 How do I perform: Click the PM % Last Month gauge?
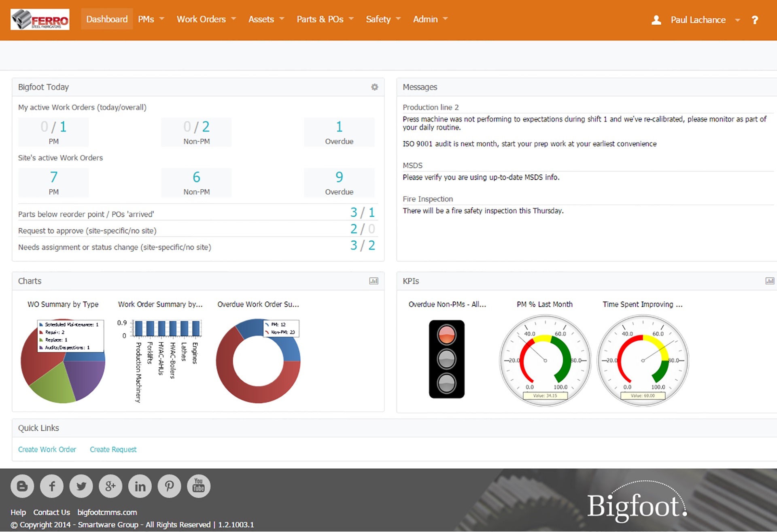545,360
